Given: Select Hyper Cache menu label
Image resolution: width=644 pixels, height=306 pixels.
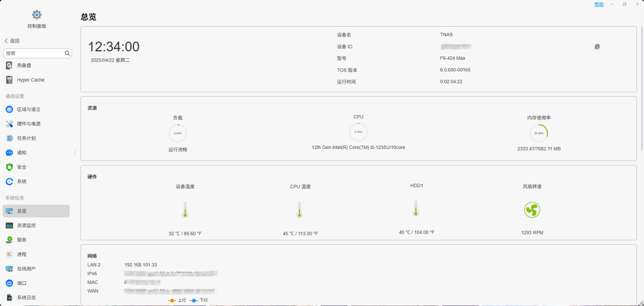Looking at the screenshot, I should (31, 80).
